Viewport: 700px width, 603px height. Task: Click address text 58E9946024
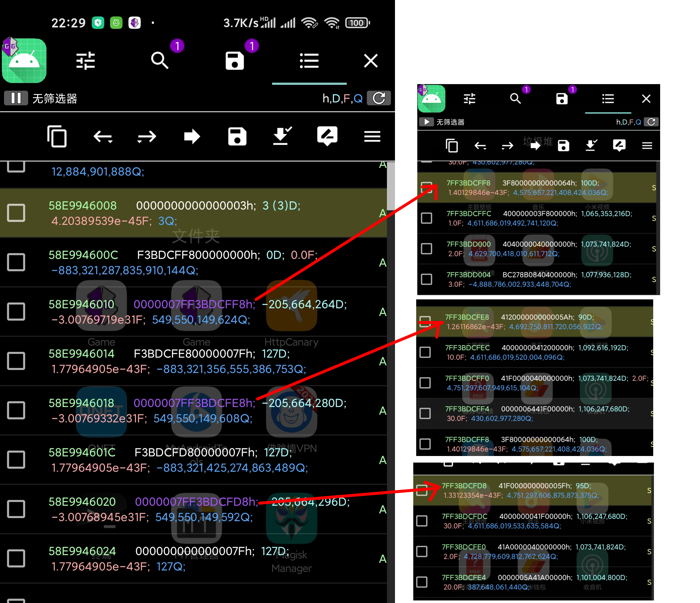pos(82,551)
